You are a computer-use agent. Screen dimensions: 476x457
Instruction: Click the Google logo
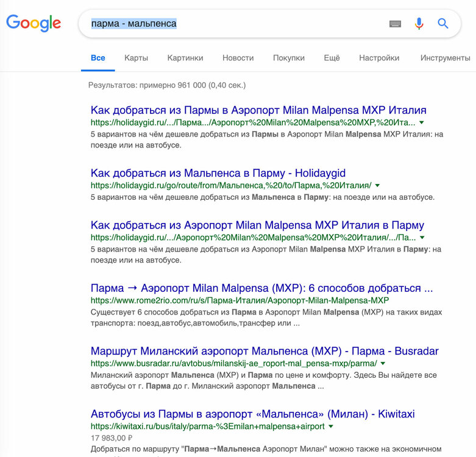(34, 23)
